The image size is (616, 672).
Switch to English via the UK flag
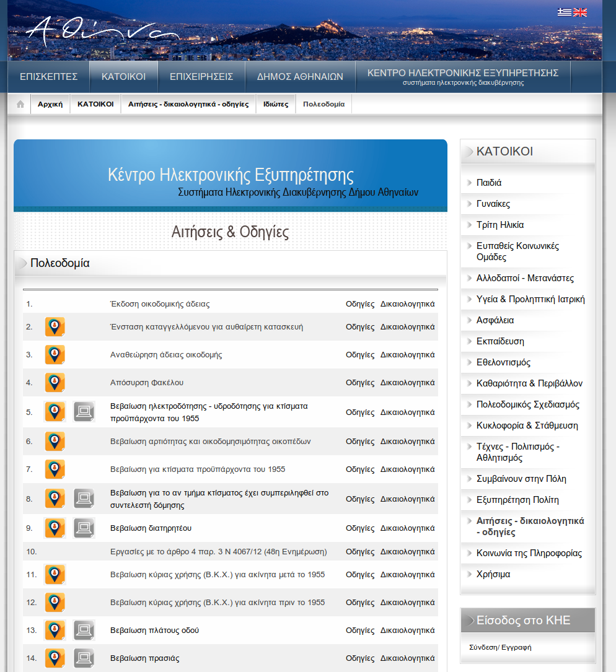580,12
